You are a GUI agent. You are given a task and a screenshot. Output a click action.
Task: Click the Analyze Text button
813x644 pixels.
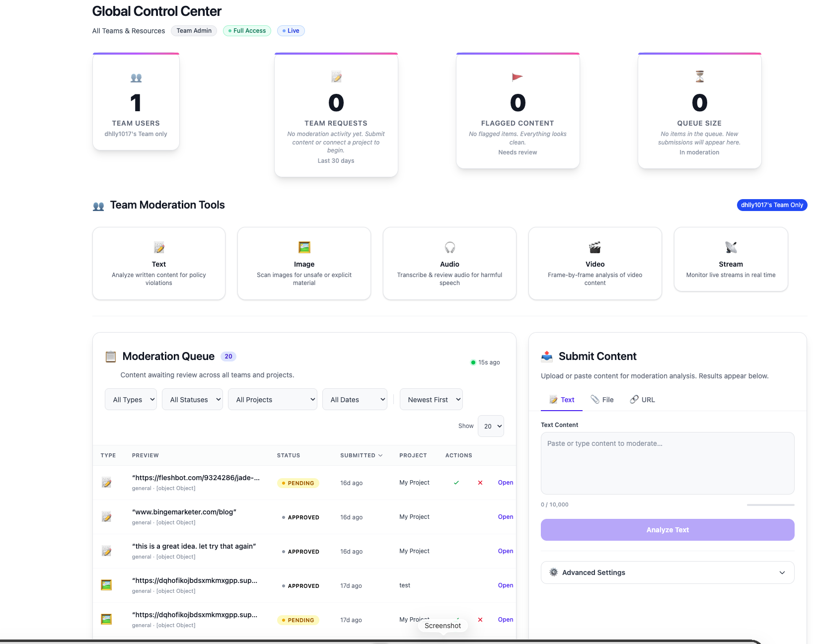pos(667,530)
